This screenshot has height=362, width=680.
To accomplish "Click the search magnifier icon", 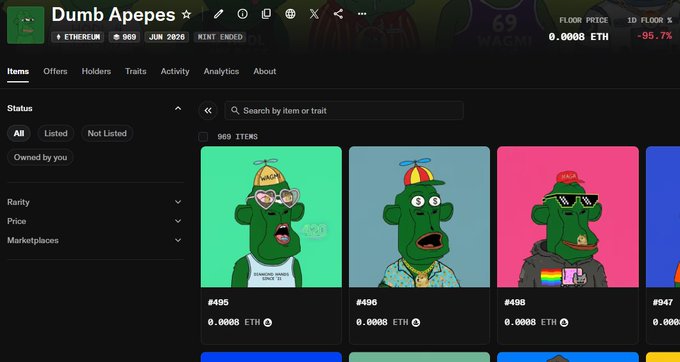I will click(x=235, y=111).
